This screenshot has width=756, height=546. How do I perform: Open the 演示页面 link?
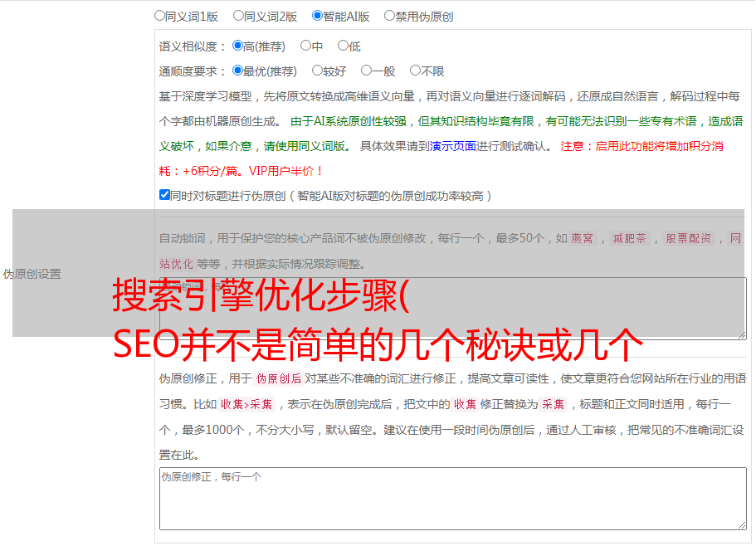click(453, 146)
